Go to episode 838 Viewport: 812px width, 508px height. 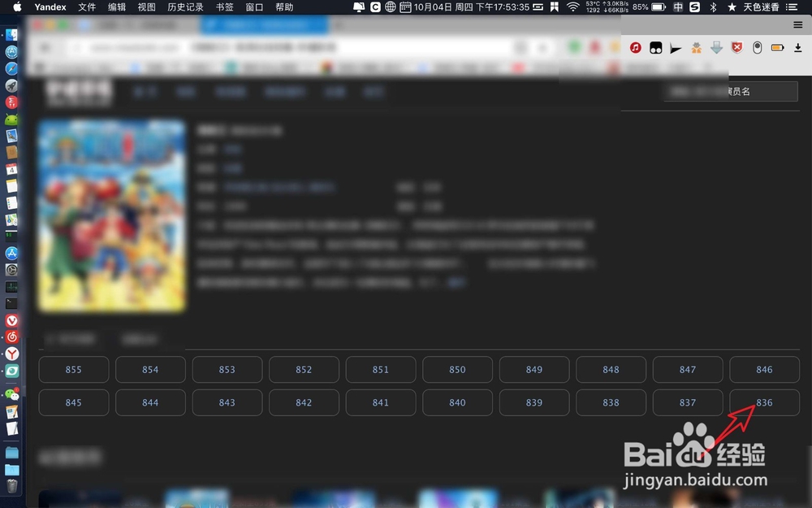pyautogui.click(x=611, y=402)
